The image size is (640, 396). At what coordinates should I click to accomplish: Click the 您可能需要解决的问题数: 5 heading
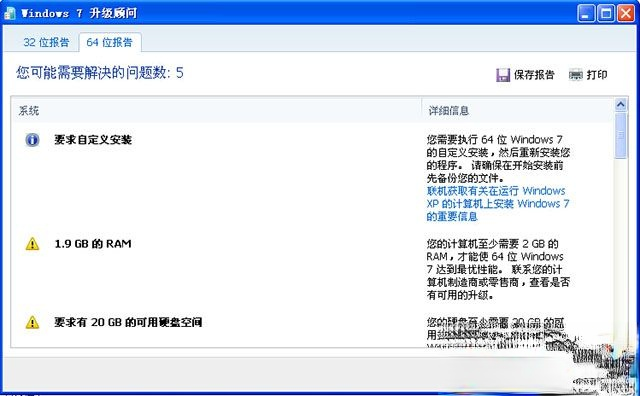(x=100, y=73)
